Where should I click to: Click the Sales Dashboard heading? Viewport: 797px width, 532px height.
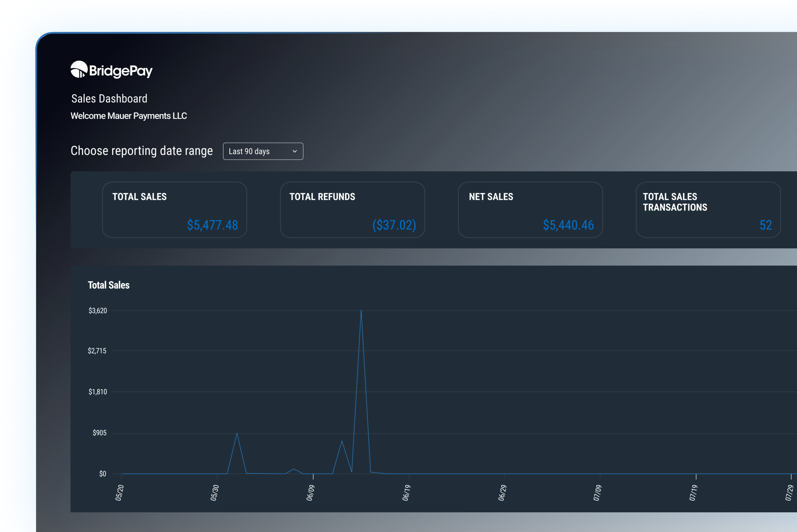[x=109, y=98]
